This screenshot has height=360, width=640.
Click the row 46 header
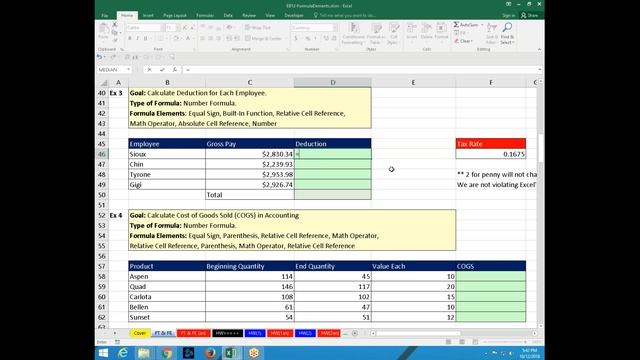tap(102, 154)
